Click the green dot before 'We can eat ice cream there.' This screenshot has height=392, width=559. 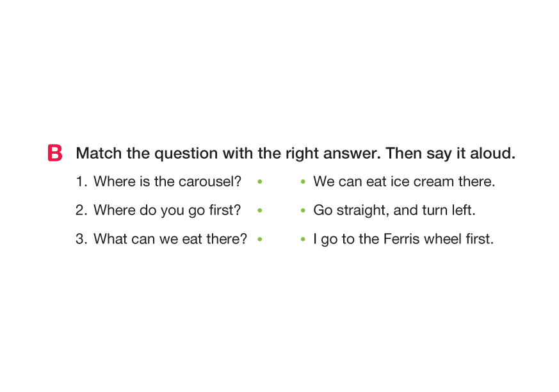[302, 182]
